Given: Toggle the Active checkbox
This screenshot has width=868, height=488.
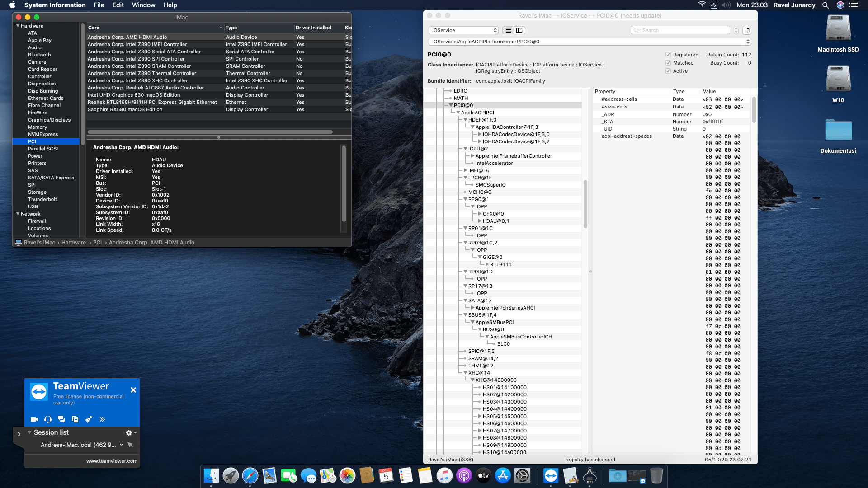Looking at the screenshot, I should [x=668, y=71].
